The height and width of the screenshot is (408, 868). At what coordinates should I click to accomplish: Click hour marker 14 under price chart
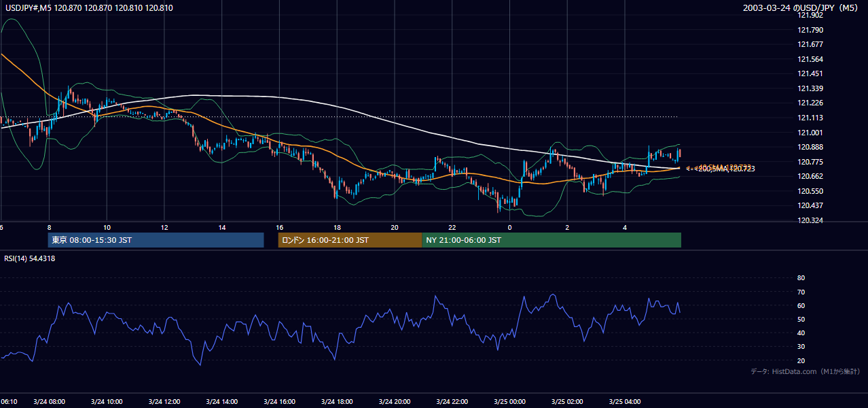pyautogui.click(x=222, y=228)
